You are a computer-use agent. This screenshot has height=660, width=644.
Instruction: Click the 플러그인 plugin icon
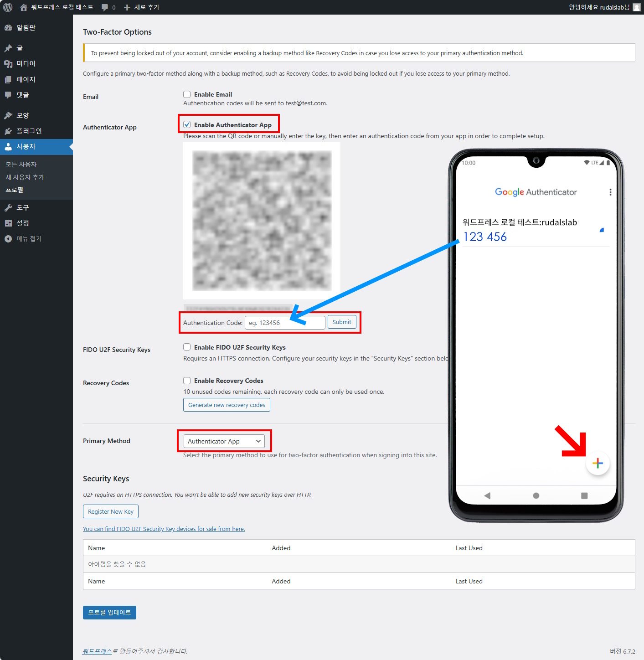click(8, 131)
